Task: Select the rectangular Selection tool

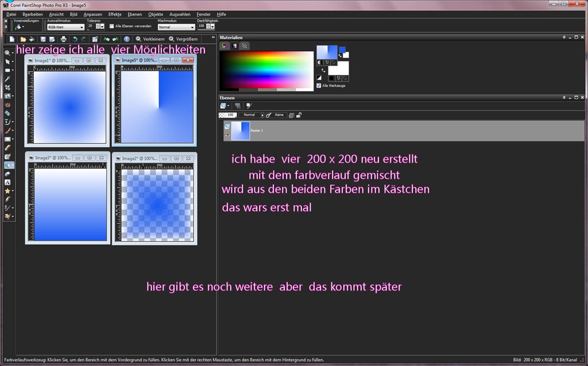Action: point(7,71)
